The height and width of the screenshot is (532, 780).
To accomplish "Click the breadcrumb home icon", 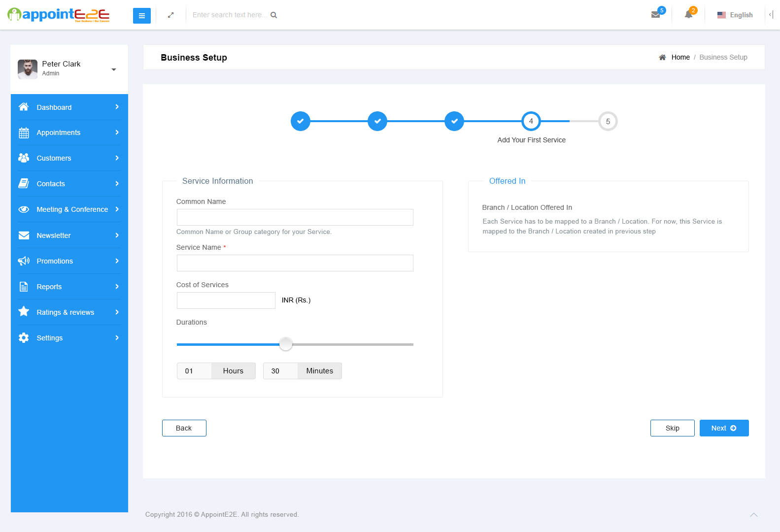I will coord(662,57).
